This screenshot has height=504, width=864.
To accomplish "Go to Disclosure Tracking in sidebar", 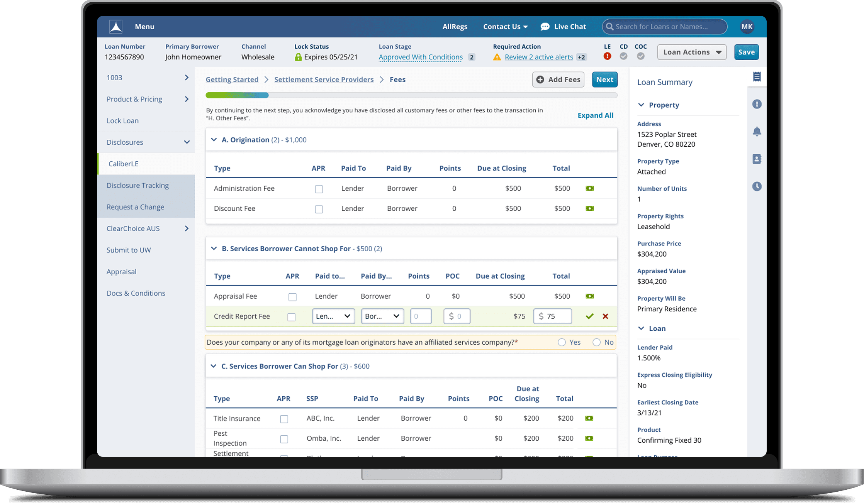I will pos(137,185).
